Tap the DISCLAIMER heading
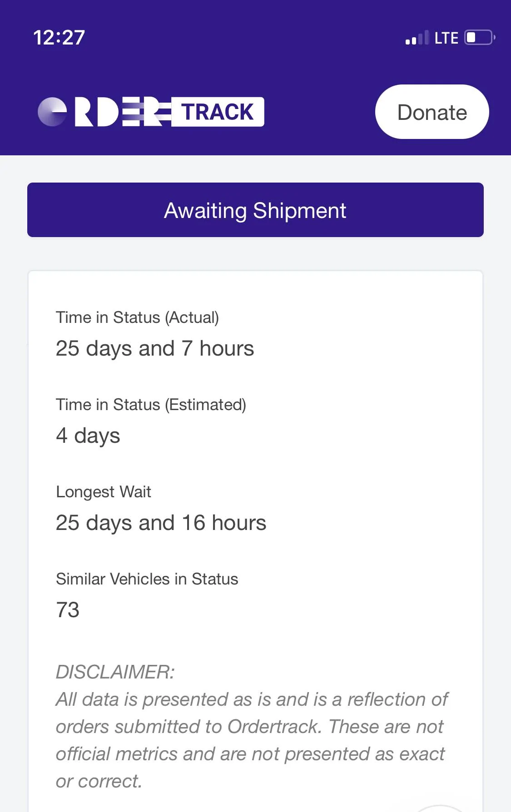The width and height of the screenshot is (511, 812). coord(115,672)
